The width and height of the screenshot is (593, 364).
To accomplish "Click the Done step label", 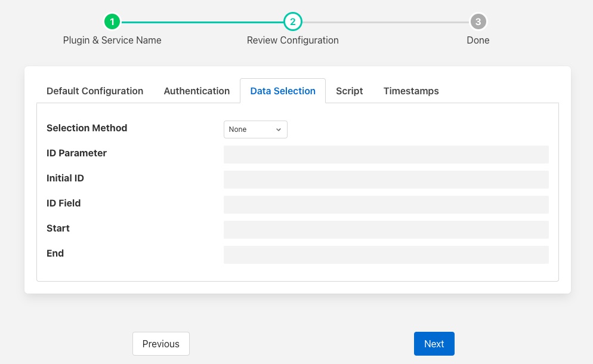I will pyautogui.click(x=478, y=41).
